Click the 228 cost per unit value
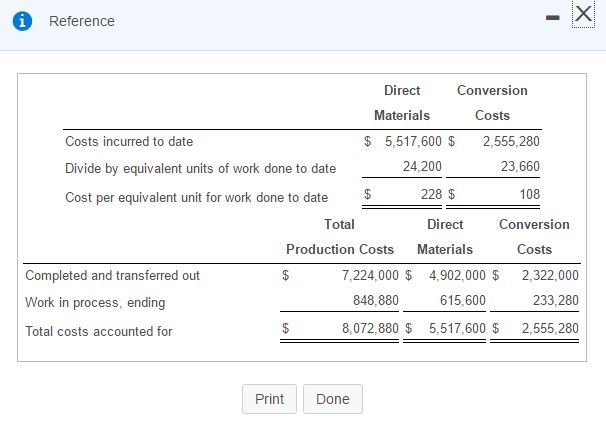This screenshot has height=423, width=606. [431, 194]
